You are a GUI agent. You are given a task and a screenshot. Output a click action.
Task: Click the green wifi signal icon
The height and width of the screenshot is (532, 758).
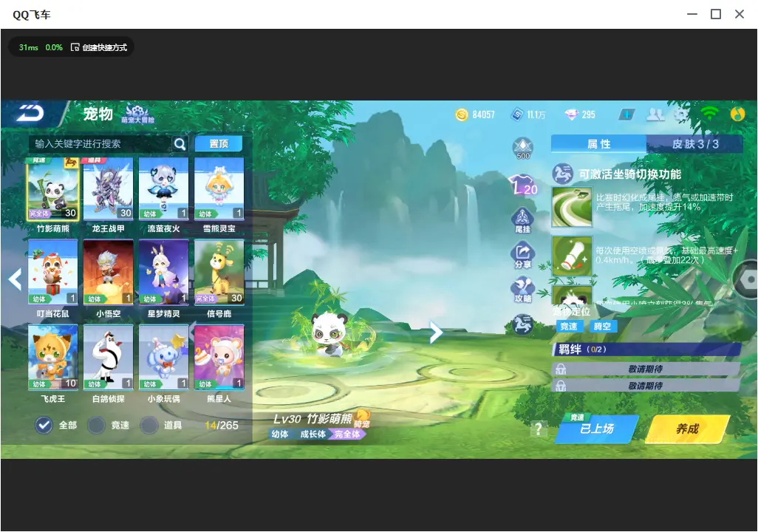coord(709,114)
